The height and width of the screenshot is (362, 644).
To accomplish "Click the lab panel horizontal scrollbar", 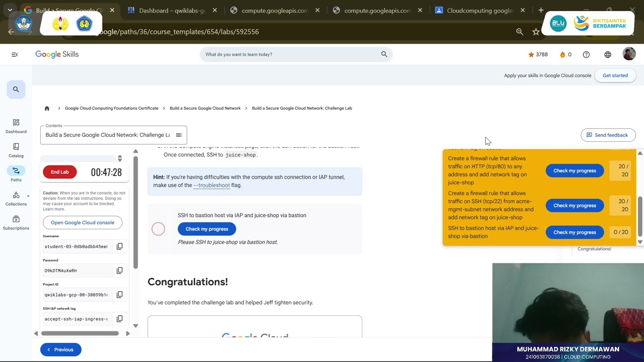I will tap(80, 333).
